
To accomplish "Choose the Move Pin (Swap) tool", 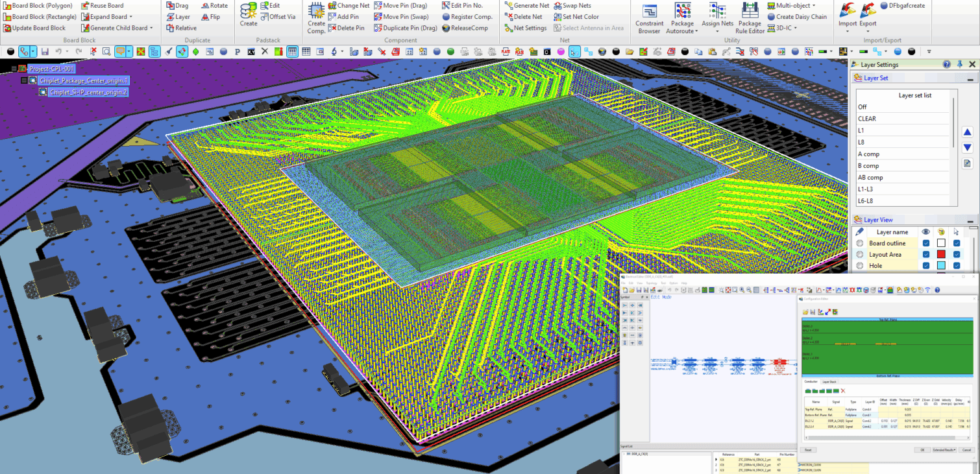I will point(404,17).
